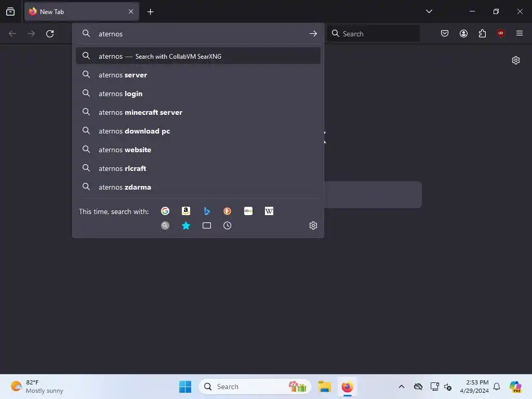Open the Save to Pocket icon

(445, 33)
